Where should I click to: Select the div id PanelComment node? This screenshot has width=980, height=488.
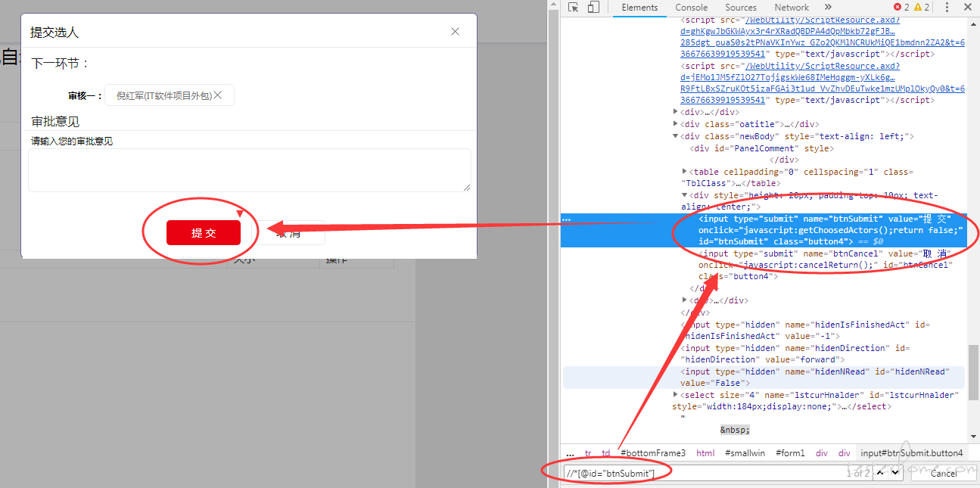(761, 148)
